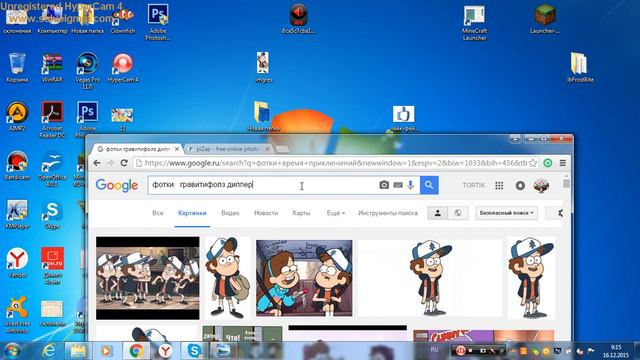Search by image using camera icon
Image resolution: width=640 pixels, height=360 pixels.
384,185
